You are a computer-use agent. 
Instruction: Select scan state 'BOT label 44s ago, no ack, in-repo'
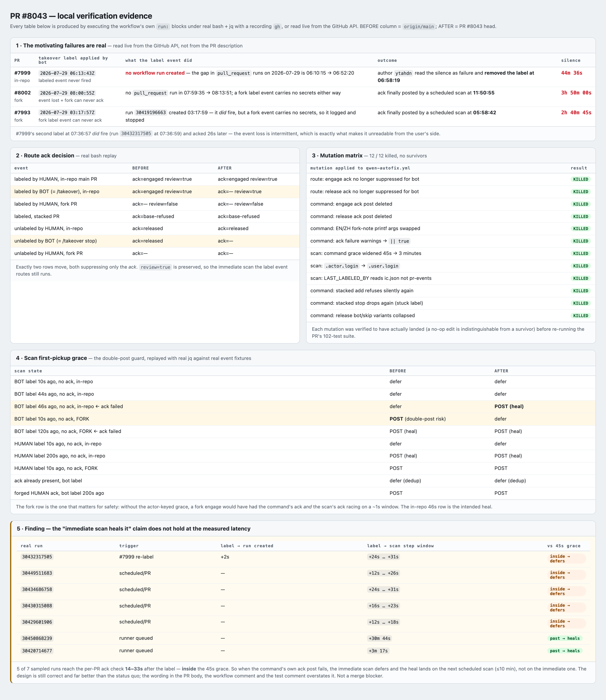54,394
